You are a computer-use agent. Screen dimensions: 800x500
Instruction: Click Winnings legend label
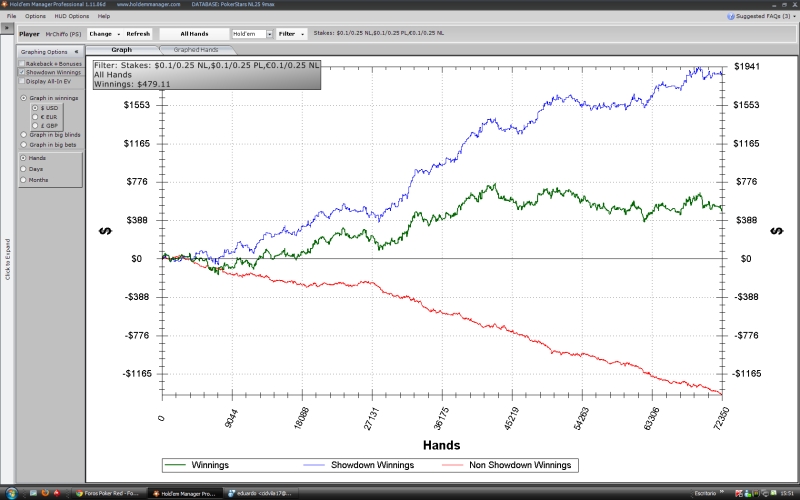point(210,465)
